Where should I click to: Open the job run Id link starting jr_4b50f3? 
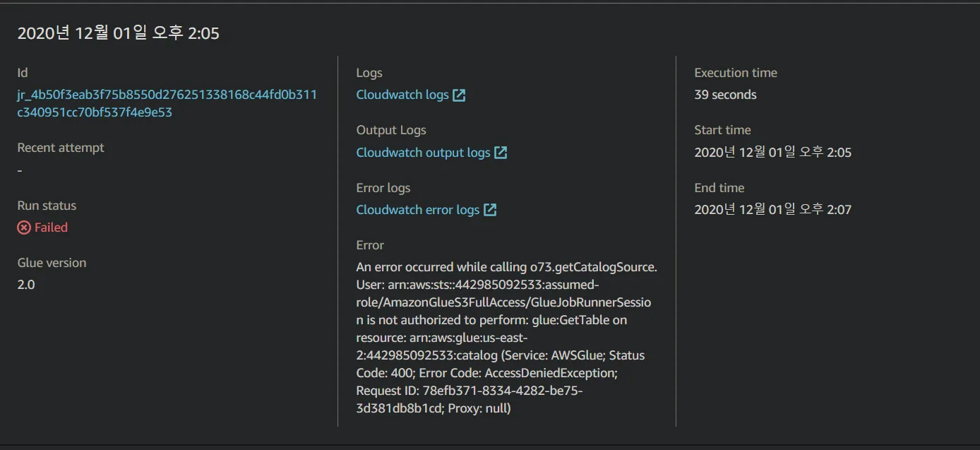point(167,103)
